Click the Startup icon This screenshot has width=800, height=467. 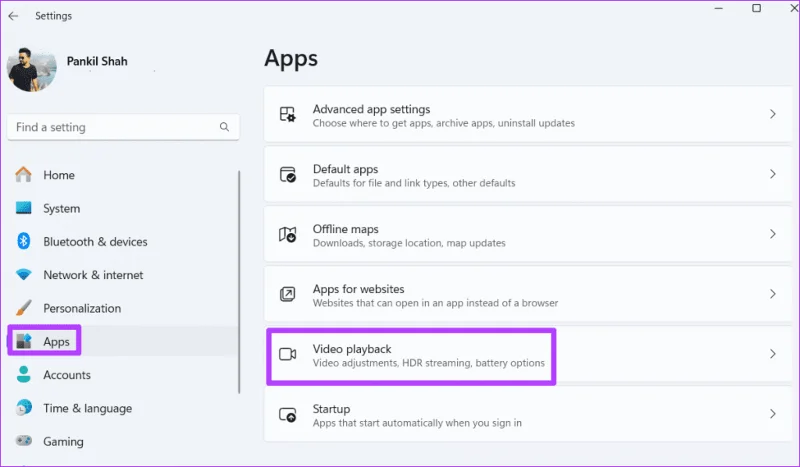pyautogui.click(x=288, y=414)
